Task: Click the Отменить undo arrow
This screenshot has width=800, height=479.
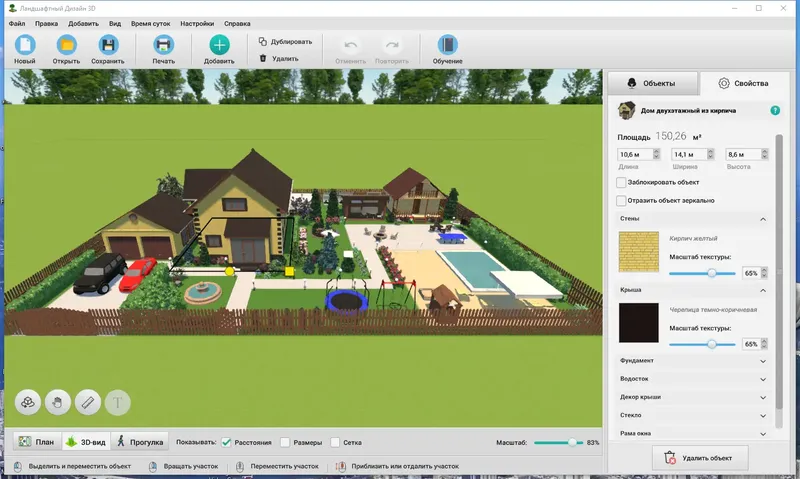Action: [x=351, y=45]
